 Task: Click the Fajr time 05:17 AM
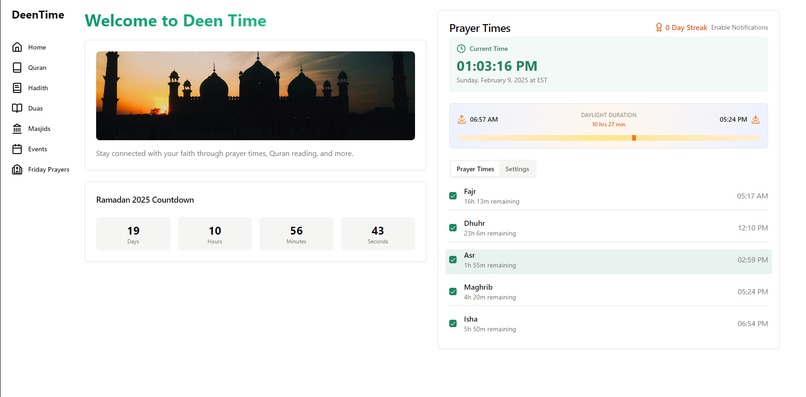pos(752,196)
